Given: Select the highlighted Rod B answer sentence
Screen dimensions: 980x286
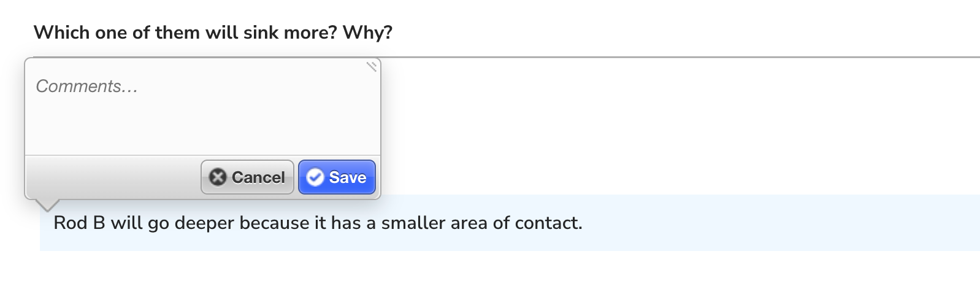Looking at the screenshot, I should pos(318,223).
